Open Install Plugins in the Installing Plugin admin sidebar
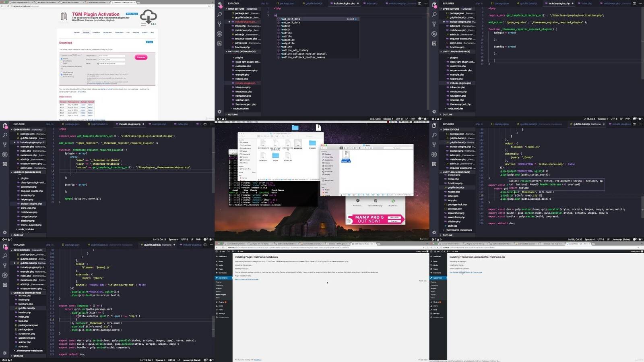This screenshot has height=362, width=644. [x=221, y=295]
